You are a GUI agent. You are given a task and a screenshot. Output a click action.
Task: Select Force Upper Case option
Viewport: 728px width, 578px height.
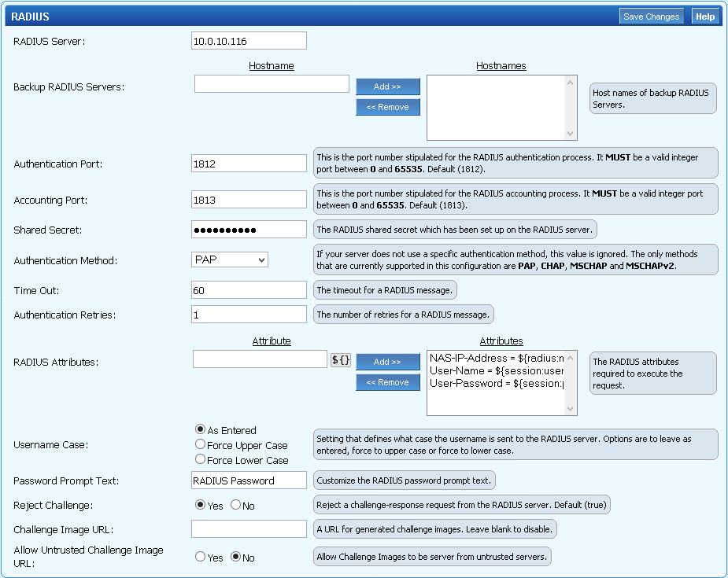[x=200, y=444]
